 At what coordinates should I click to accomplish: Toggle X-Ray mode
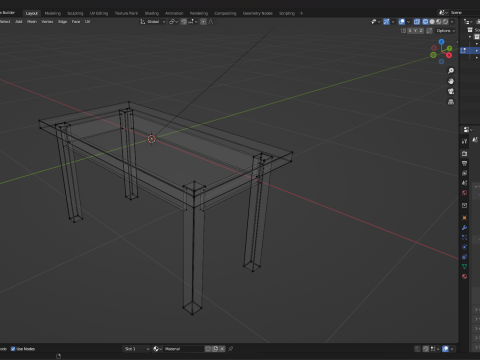417,22
